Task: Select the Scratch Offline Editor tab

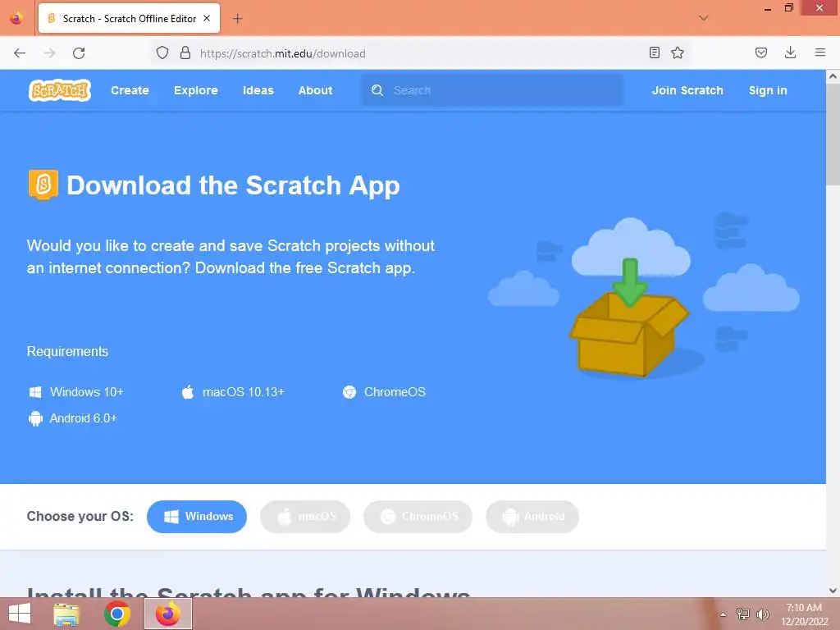Action: coord(129,18)
